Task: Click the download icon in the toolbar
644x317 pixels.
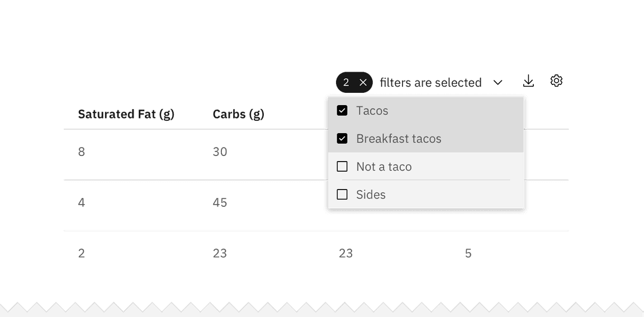Action: coord(528,82)
